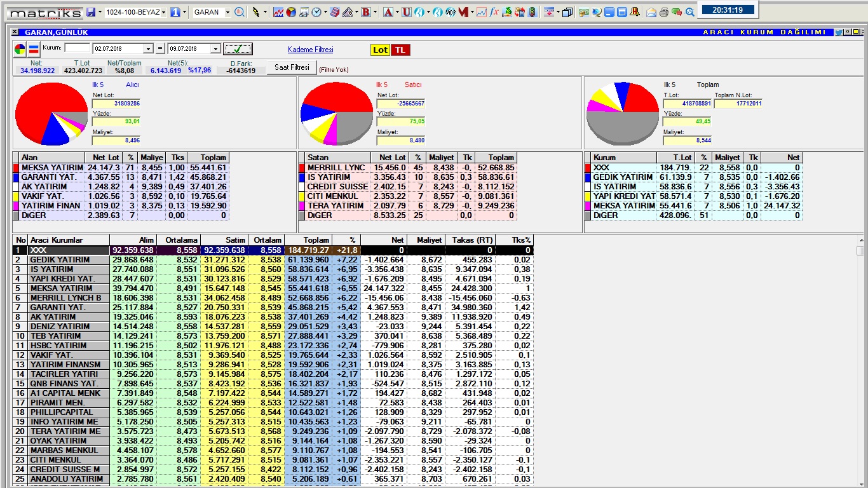Click the Saat Filtresi button
868x488 pixels.
292,67
